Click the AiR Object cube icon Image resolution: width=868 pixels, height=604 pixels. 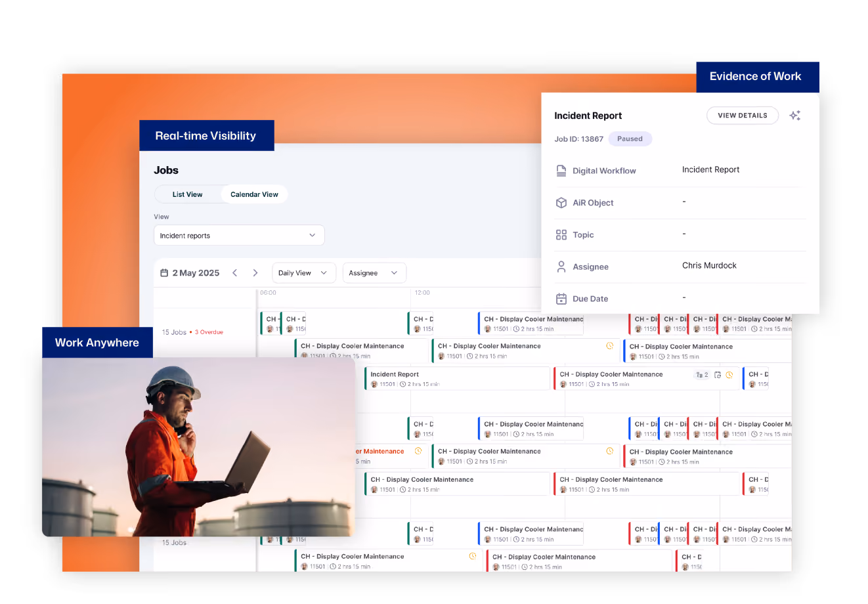(x=561, y=203)
